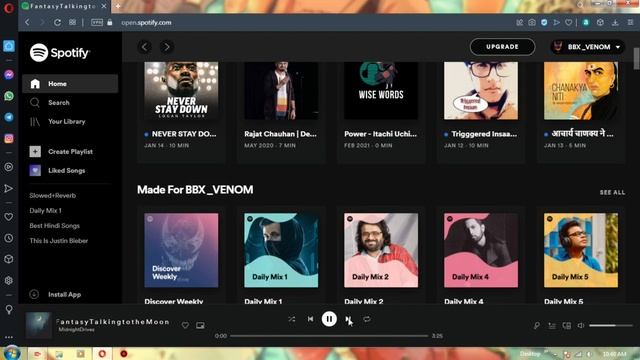Viewport: 640px width, 360px height.
Task: Open Opera sidebar history clock icon
Action: coord(9,238)
